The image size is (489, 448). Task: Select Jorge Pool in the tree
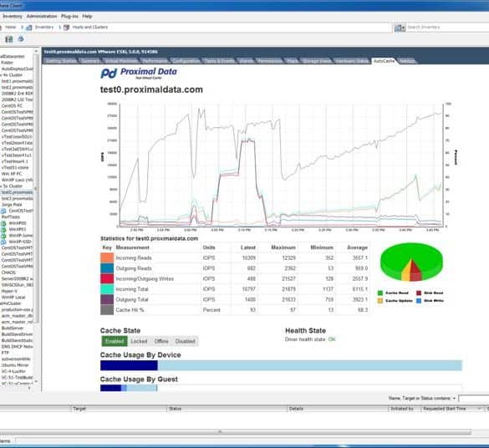(x=12, y=205)
